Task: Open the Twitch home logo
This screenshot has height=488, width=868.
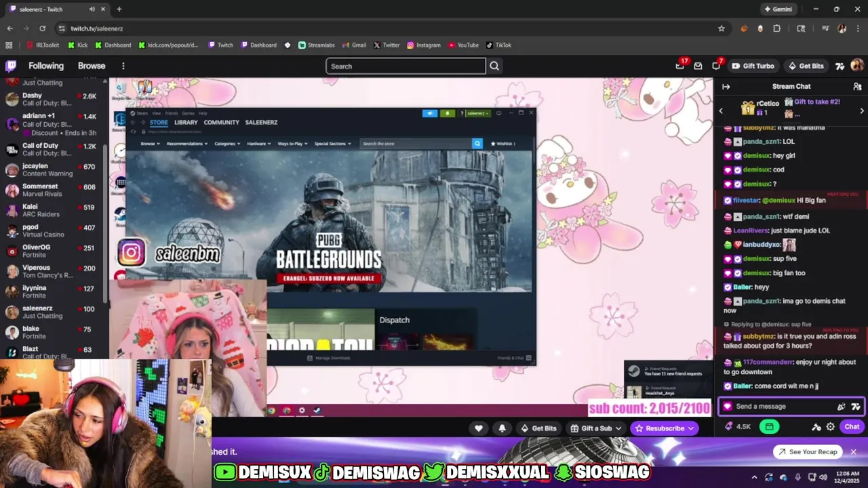Action: pyautogui.click(x=11, y=66)
